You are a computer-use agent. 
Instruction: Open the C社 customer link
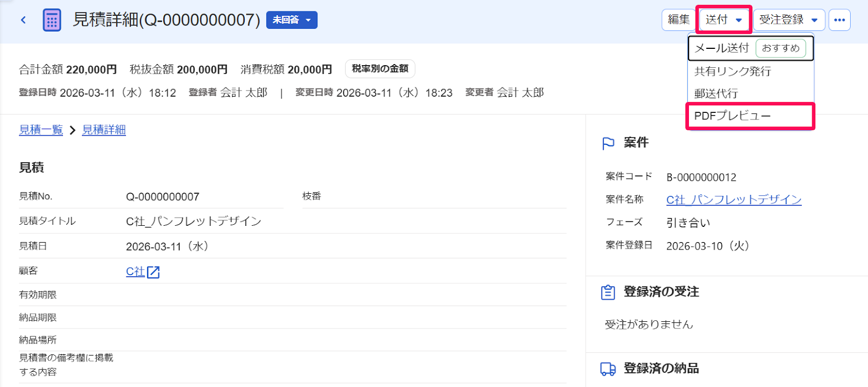135,271
